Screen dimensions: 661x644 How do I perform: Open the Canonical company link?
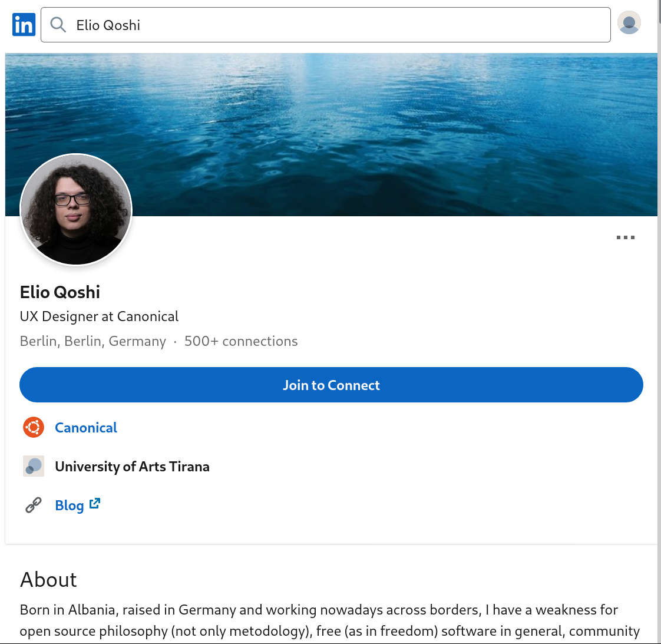point(86,428)
